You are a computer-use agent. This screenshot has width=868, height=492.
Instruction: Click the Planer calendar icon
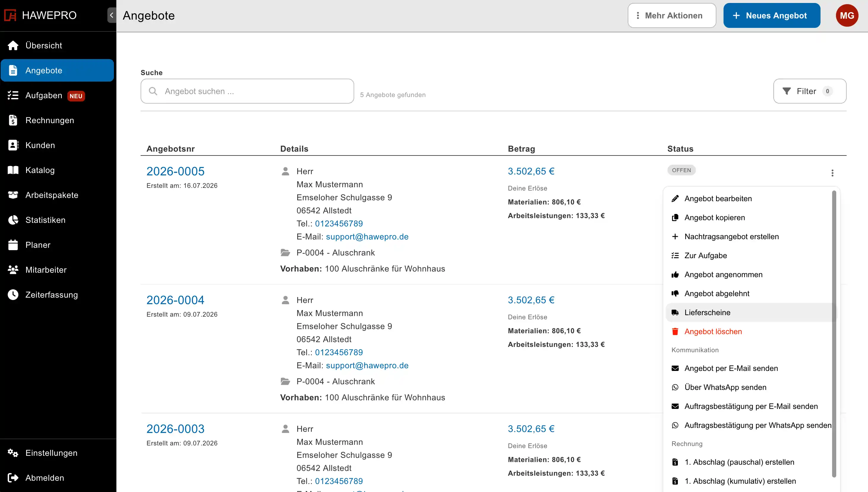[x=13, y=245]
